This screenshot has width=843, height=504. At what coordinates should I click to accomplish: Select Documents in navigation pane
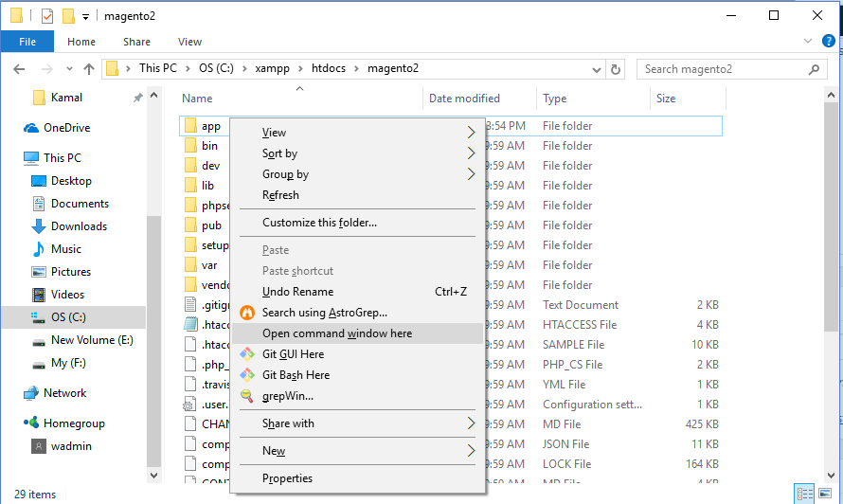[x=80, y=204]
